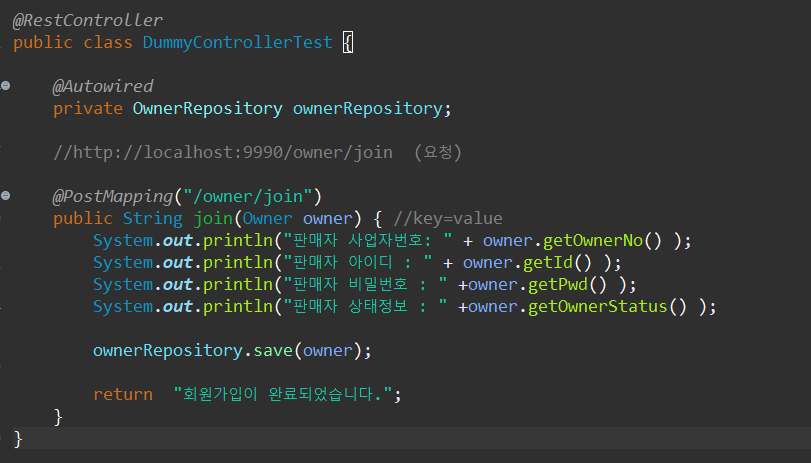Viewport: 811px width, 463px height.
Task: Click the opening brace after DummyControllerTest
Action: [x=348, y=42]
